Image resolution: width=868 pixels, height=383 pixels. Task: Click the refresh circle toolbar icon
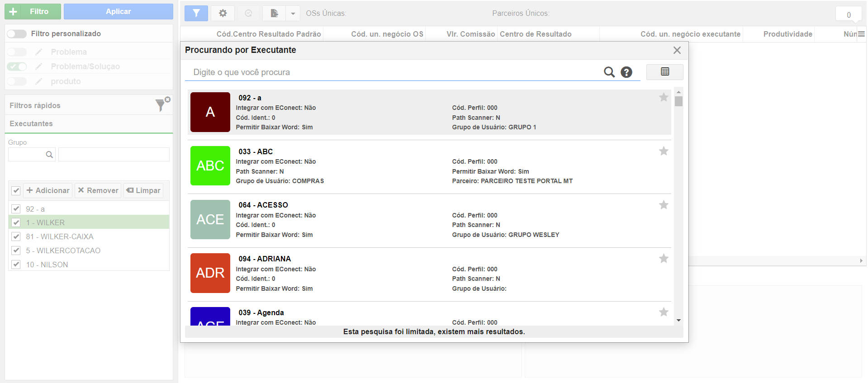[x=248, y=13]
